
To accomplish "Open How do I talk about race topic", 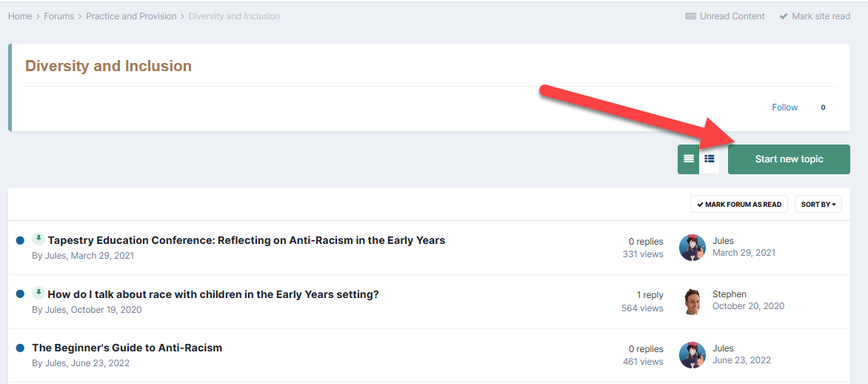I will coord(213,294).
